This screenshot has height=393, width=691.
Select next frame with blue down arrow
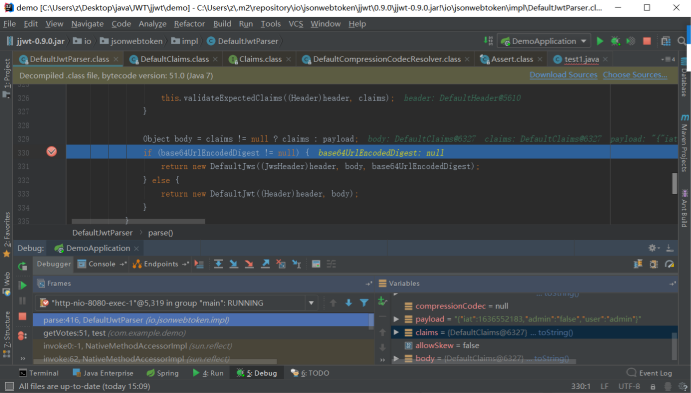(349, 303)
